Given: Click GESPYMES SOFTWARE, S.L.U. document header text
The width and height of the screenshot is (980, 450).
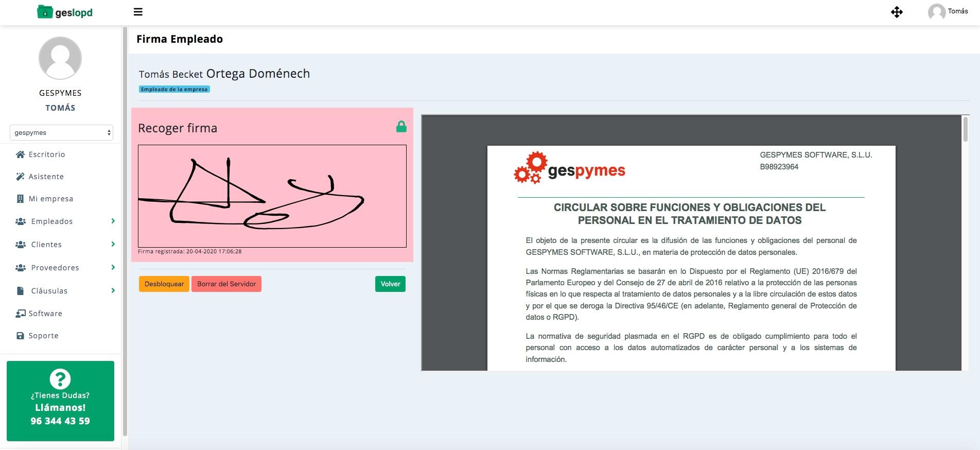Looking at the screenshot, I should coord(816,155).
